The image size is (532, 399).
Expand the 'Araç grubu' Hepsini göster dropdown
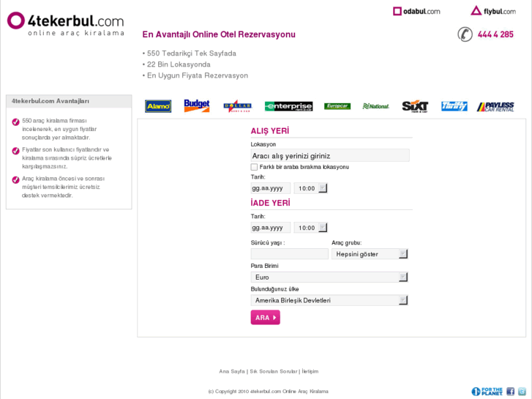click(x=369, y=254)
